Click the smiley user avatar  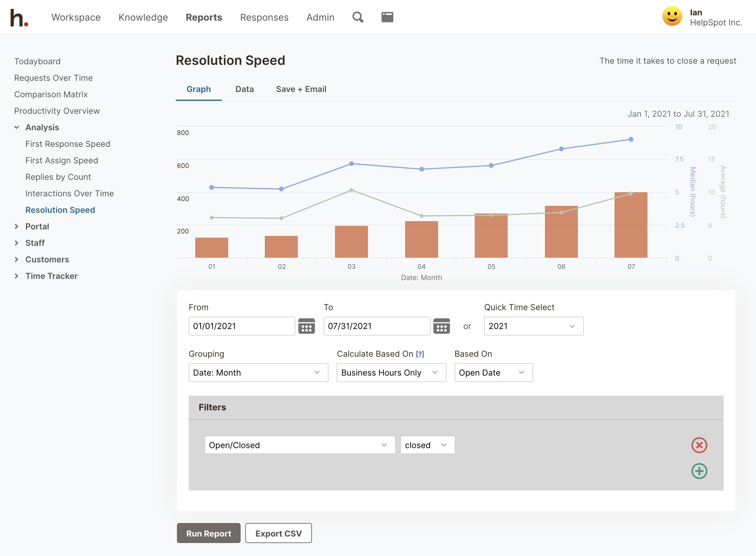pyautogui.click(x=672, y=17)
